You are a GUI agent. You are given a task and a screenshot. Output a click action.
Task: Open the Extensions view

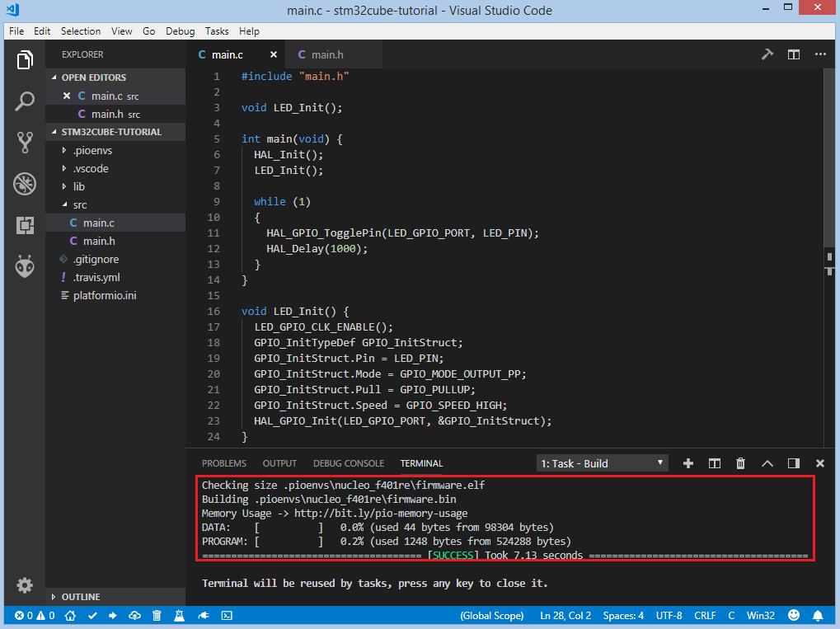25,226
